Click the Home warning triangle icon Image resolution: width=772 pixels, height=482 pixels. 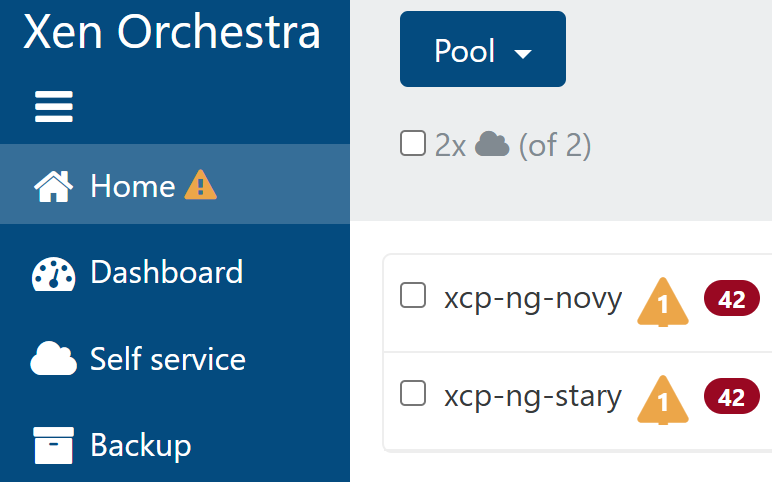point(200,185)
